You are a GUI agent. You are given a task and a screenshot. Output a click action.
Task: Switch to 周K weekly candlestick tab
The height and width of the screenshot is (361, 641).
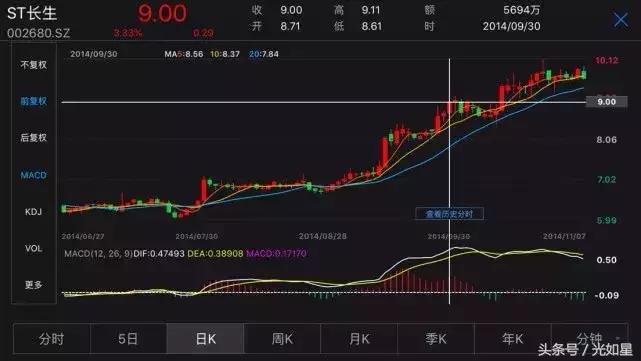(x=282, y=339)
